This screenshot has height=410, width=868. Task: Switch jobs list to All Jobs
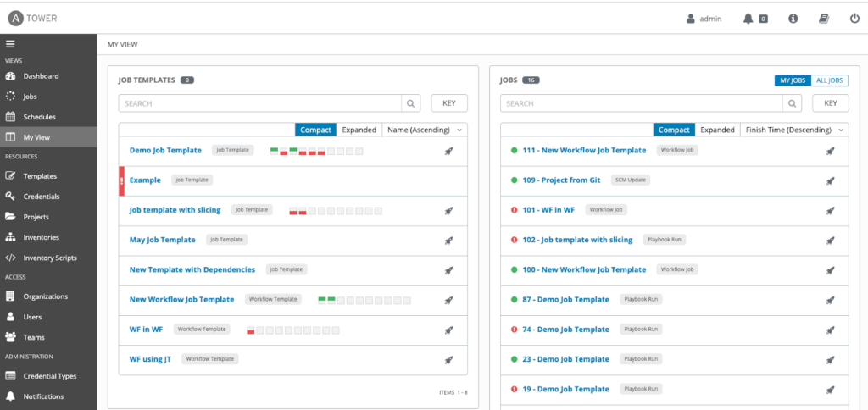(829, 80)
